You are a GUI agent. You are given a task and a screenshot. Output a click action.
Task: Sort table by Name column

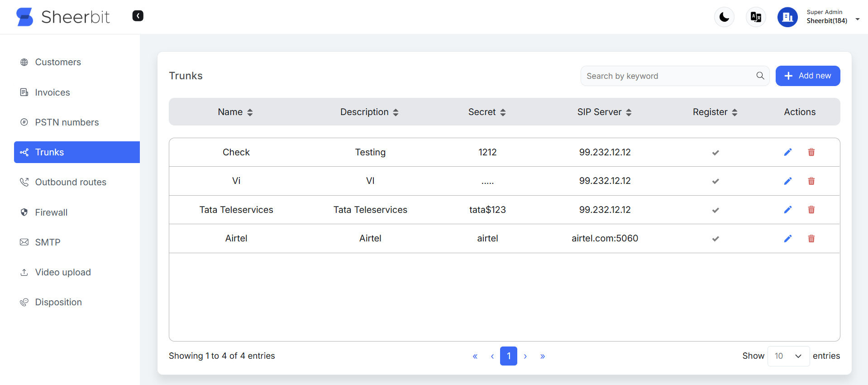pyautogui.click(x=235, y=112)
